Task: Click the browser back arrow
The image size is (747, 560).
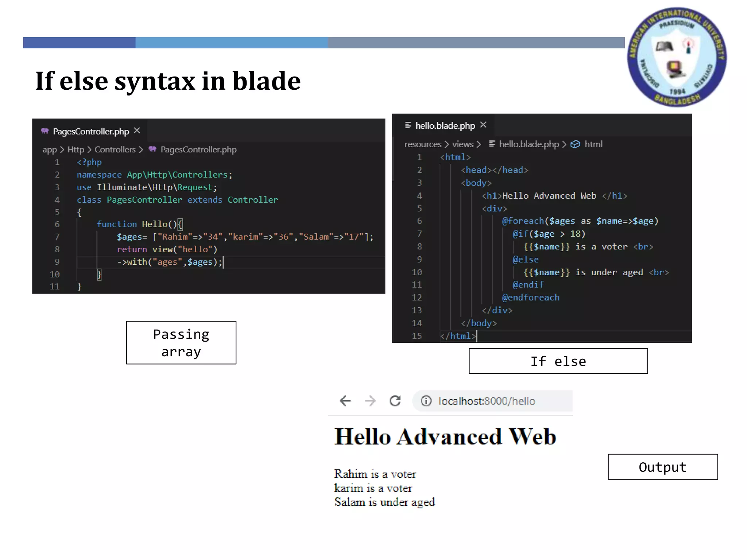Action: (345, 401)
